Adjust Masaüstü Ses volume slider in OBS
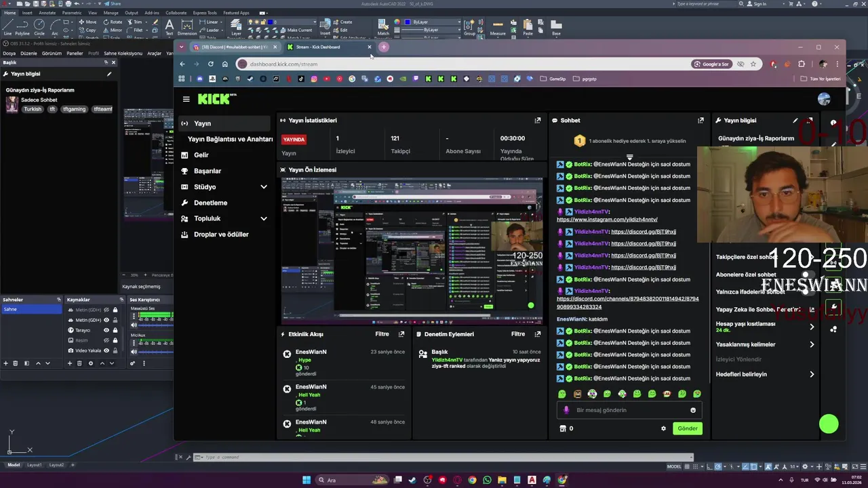Viewport: 868px width, 488px height. pyautogui.click(x=156, y=325)
